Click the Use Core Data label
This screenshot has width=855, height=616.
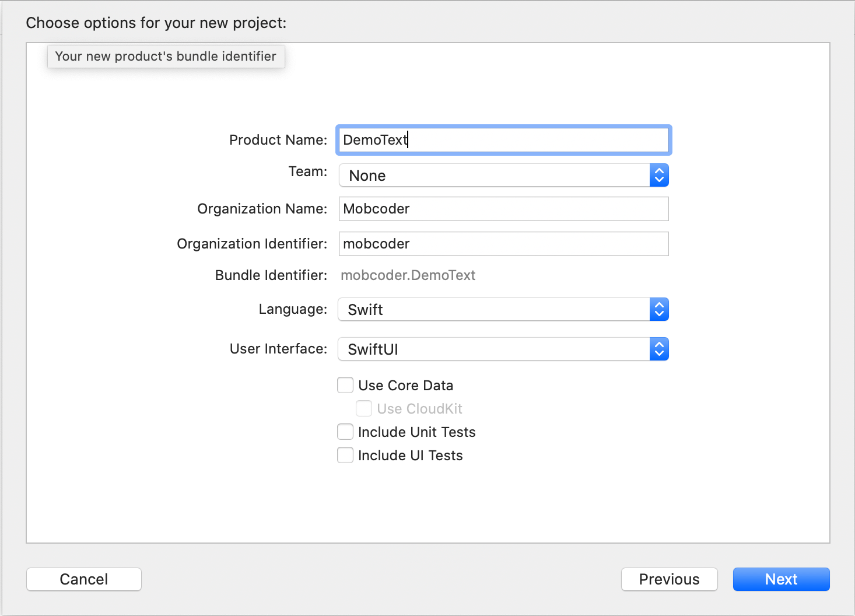click(405, 386)
